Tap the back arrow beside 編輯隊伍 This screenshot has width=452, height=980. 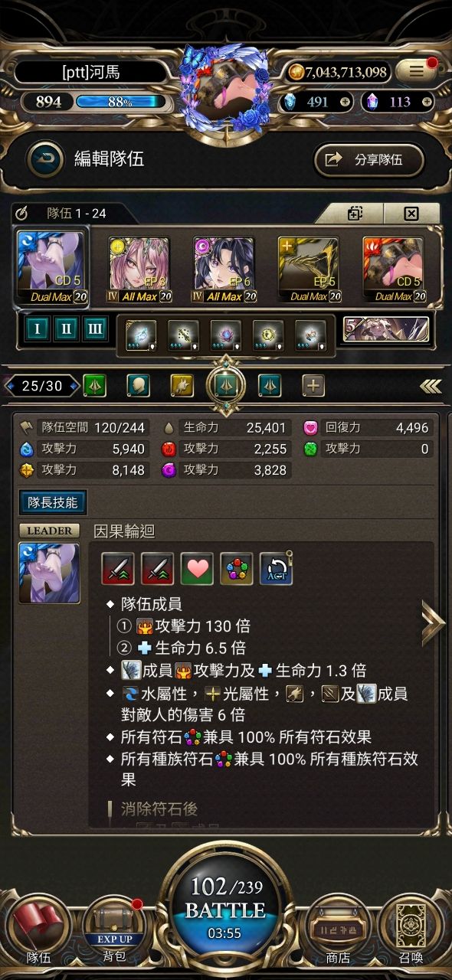tap(45, 158)
